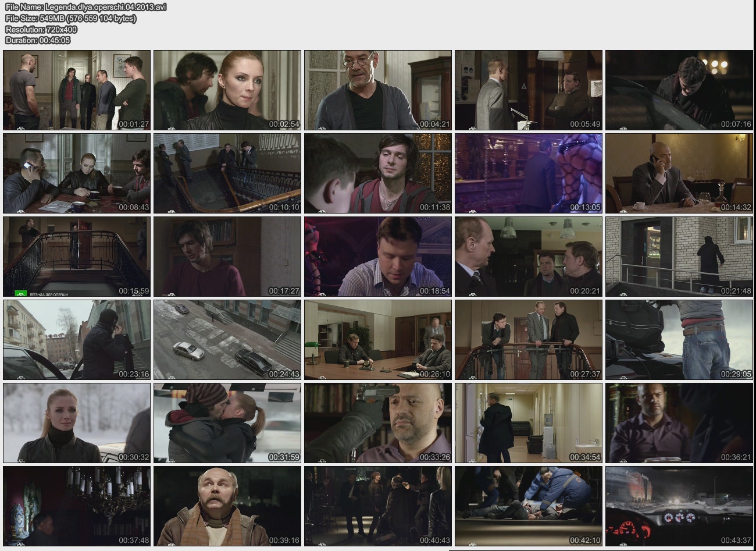The width and height of the screenshot is (756, 551).
Task: Select the phone call frame at 00:14:32
Action: pyautogui.click(x=679, y=173)
